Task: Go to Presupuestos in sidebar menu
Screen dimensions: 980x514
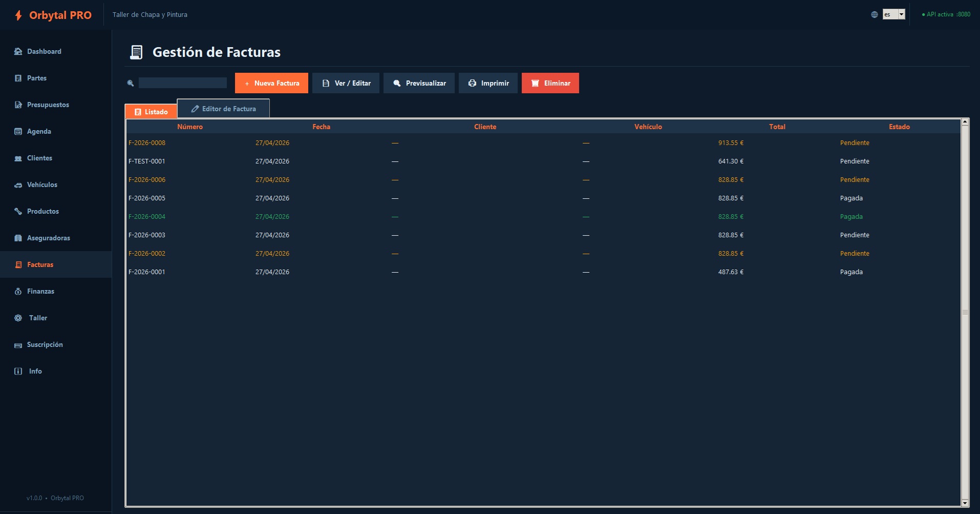Action: (48, 105)
